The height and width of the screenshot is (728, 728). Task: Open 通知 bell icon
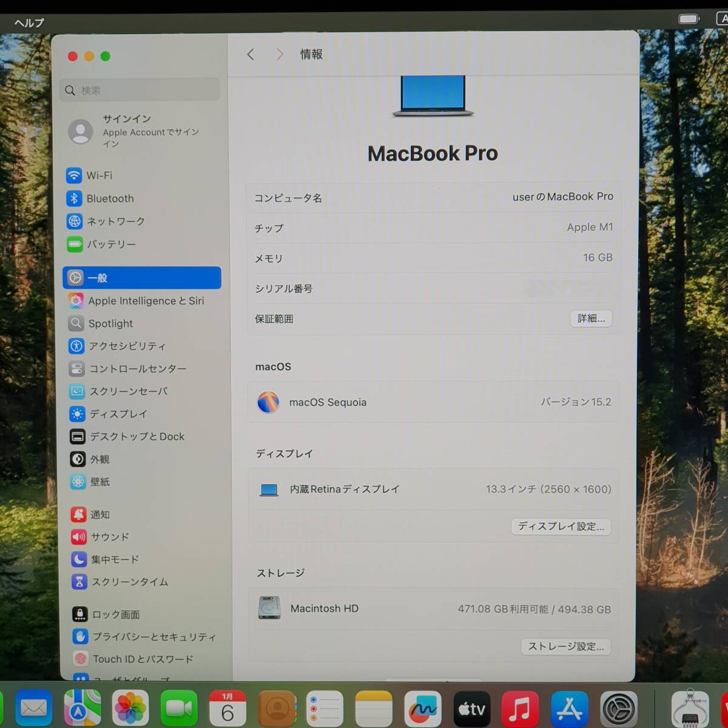coord(79,514)
